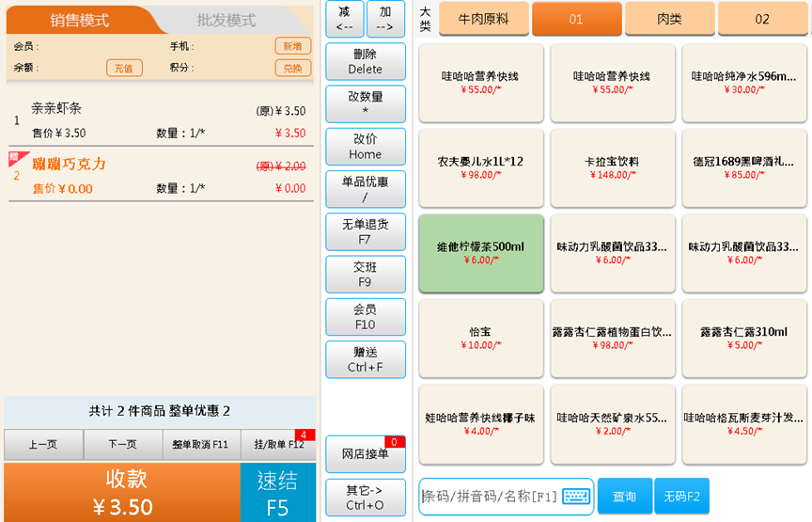Select the 01 category tab
812x522 pixels.
tap(576, 19)
